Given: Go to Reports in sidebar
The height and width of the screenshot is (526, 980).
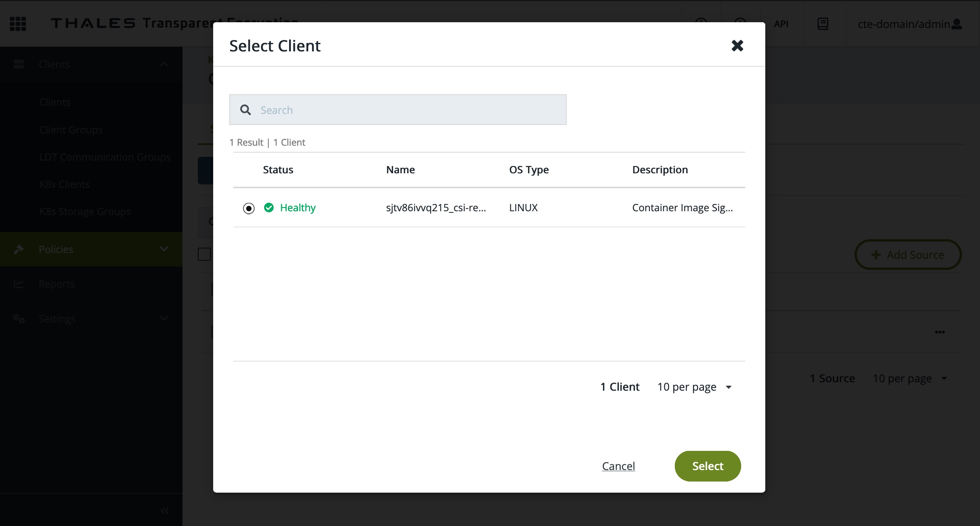Looking at the screenshot, I should point(57,284).
